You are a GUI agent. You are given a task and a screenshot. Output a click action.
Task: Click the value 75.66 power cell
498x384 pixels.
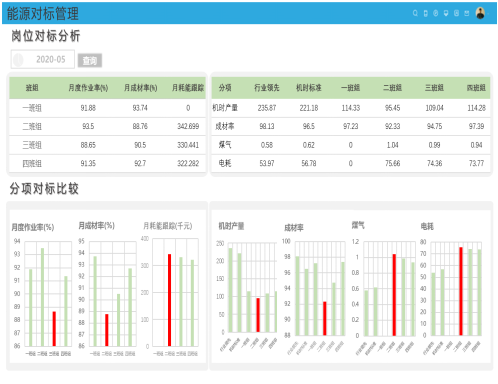(392, 163)
